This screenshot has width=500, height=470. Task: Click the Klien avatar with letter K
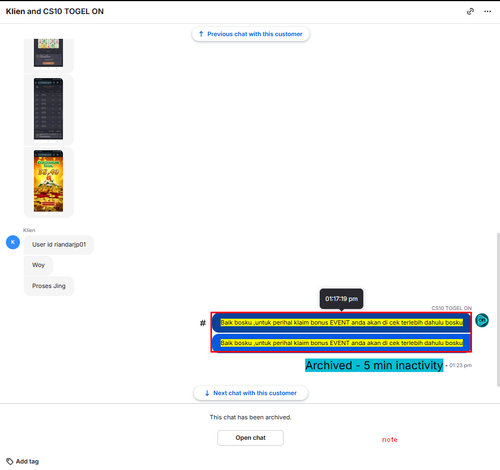[x=13, y=242]
